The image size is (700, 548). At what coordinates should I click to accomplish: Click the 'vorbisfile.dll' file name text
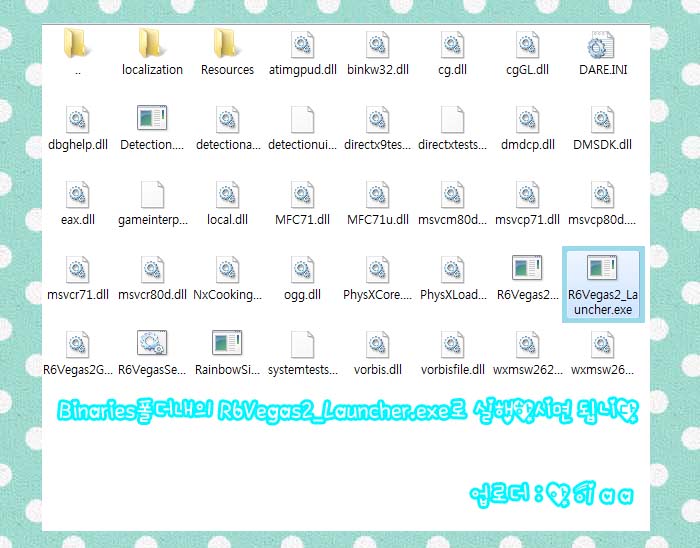click(453, 369)
